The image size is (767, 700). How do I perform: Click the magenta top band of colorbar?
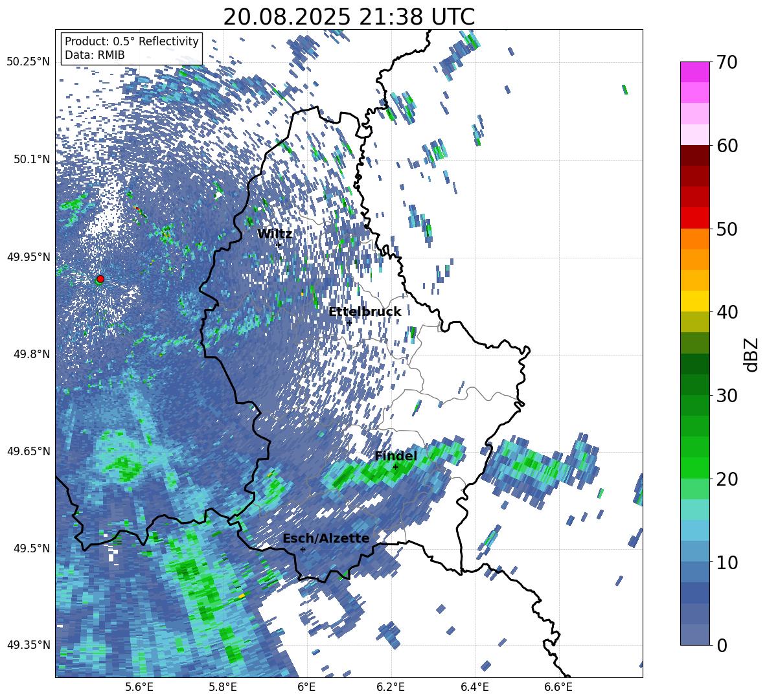click(694, 72)
